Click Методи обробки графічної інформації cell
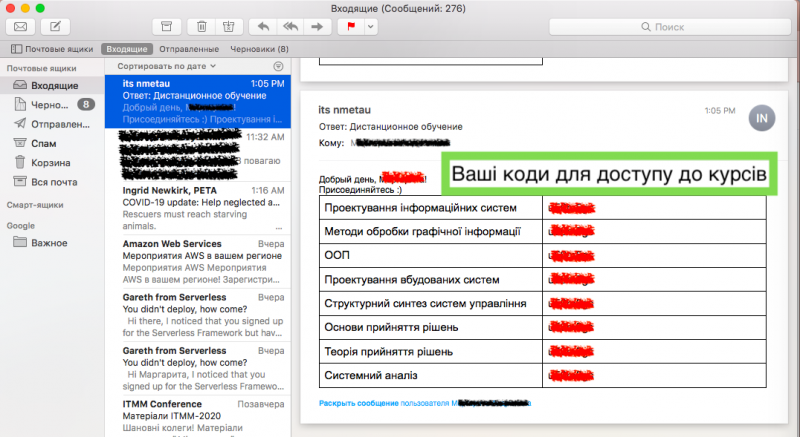Image resolution: width=800 pixels, height=437 pixels. [x=431, y=232]
